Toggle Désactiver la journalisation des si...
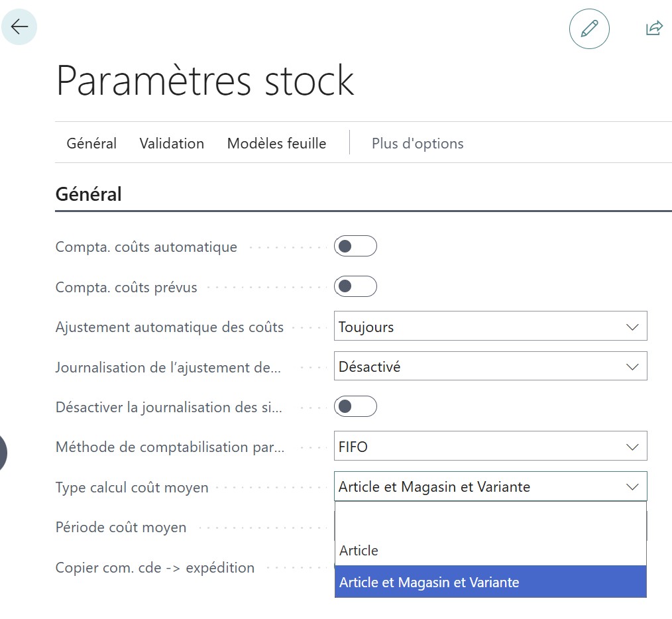 (x=355, y=406)
